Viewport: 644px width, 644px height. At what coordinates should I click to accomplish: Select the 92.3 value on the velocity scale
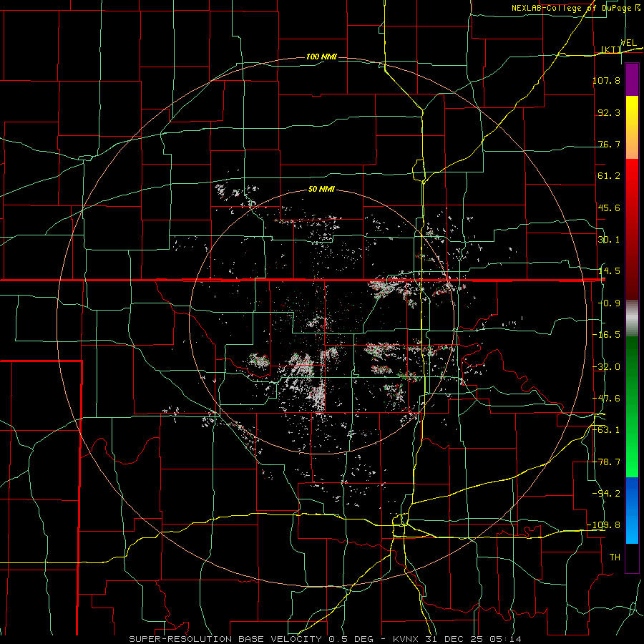609,112
